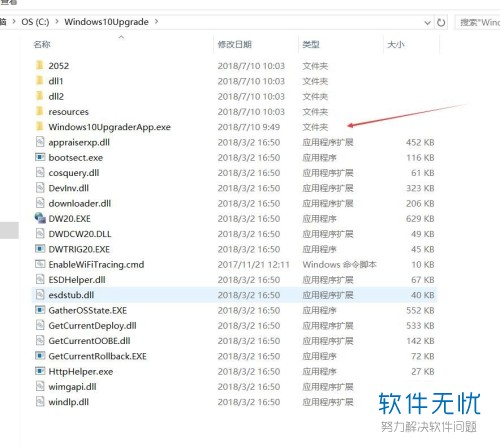
Task: Select the file name wimgapi.dll
Action: tap(72, 387)
